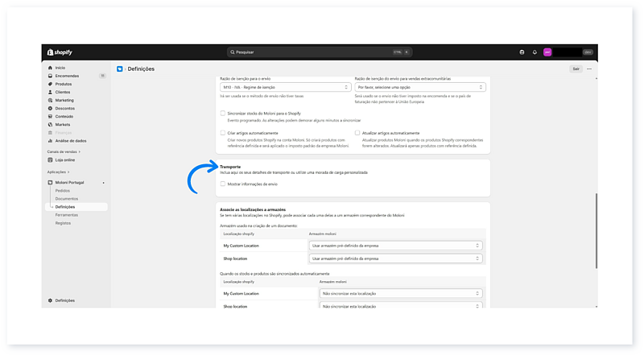This screenshot has width=644, height=356.
Task: Open Encomendas via its sidebar icon
Action: coord(50,76)
